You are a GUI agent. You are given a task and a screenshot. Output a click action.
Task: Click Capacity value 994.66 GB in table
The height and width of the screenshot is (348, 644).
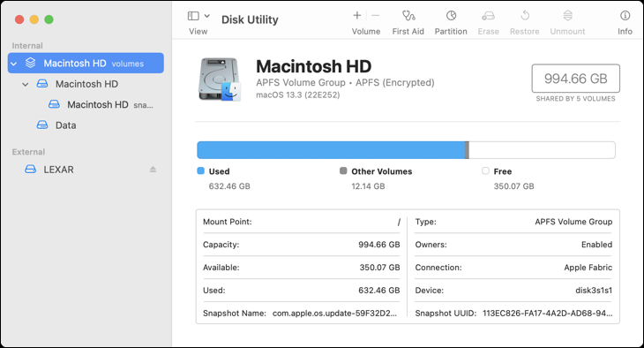(x=379, y=245)
